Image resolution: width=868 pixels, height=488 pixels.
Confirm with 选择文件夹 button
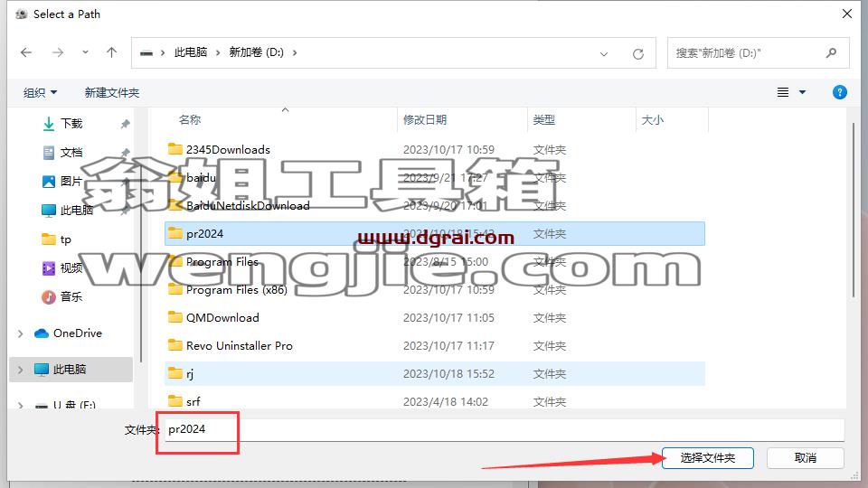[x=707, y=458]
